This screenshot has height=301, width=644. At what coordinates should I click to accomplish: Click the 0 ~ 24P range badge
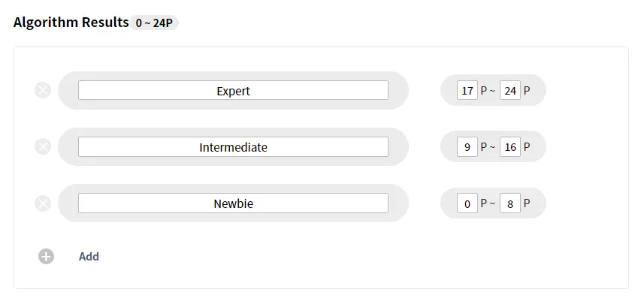(x=154, y=23)
